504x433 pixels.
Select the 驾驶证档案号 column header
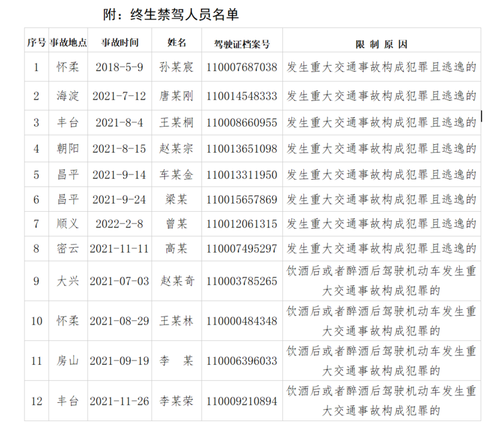click(x=242, y=43)
